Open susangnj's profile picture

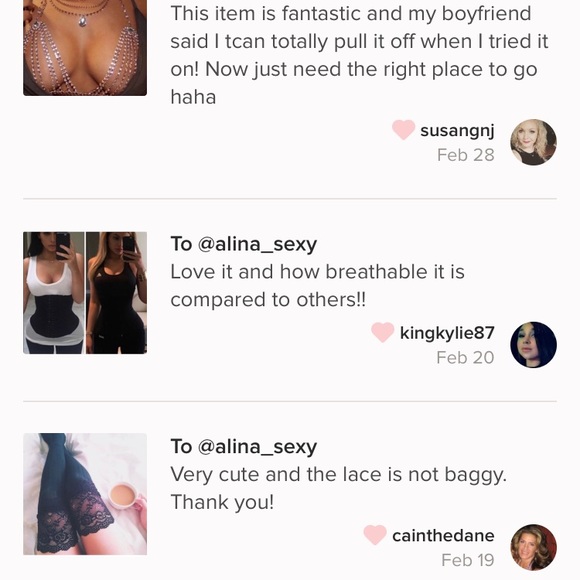[533, 142]
